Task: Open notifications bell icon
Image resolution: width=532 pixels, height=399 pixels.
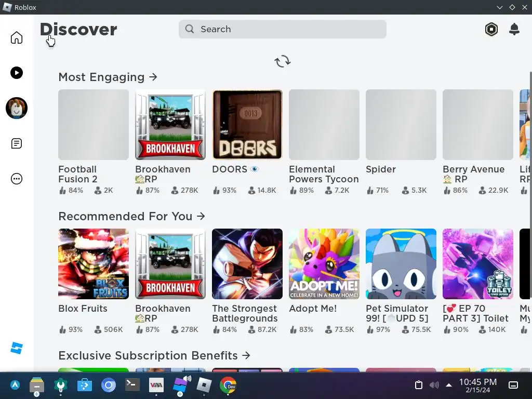Action: pyautogui.click(x=514, y=29)
